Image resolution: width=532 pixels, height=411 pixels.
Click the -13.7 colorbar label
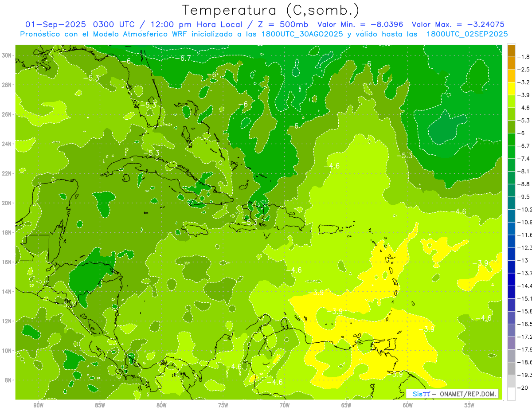click(524, 273)
